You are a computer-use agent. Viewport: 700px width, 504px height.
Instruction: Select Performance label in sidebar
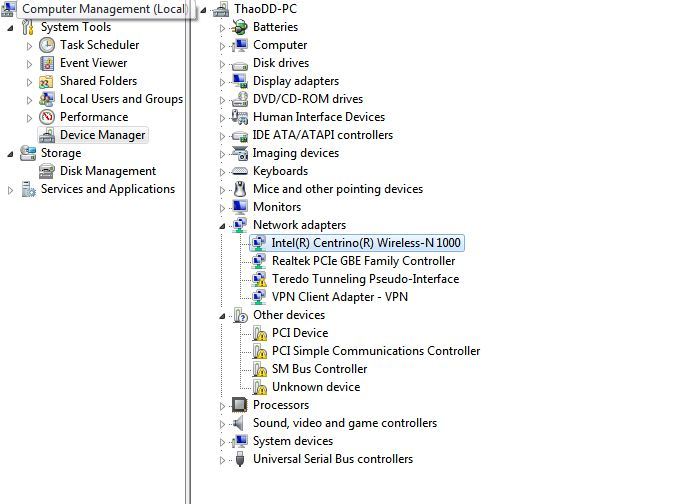pos(94,117)
